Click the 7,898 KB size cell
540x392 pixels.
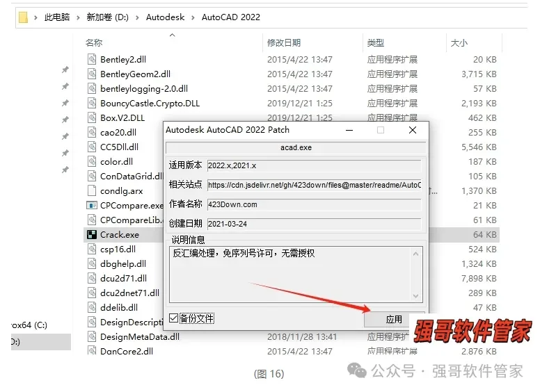click(479, 278)
